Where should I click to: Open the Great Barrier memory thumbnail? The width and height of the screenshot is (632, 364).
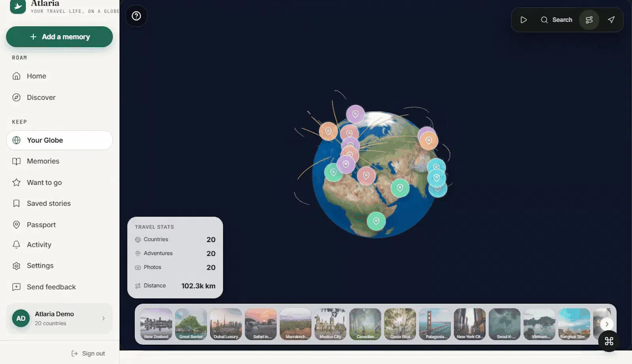click(x=191, y=324)
